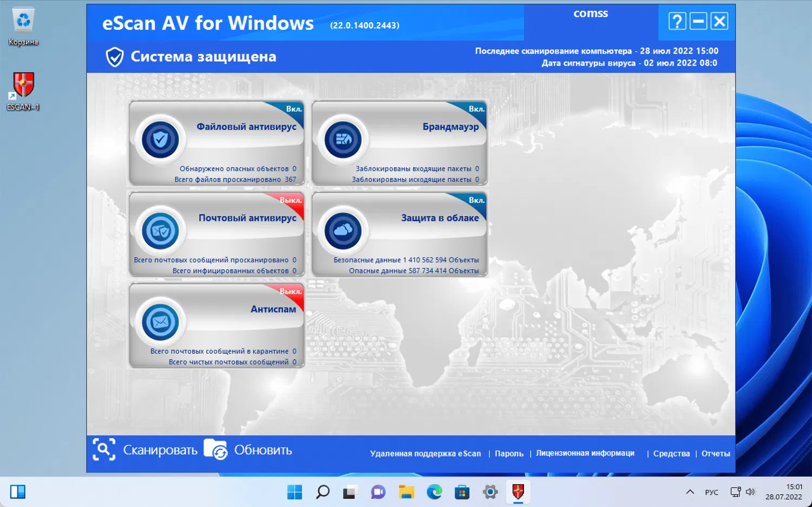Toggle File Antivirus 'Вкл.' status corner
The width and height of the screenshot is (812, 507).
293,110
